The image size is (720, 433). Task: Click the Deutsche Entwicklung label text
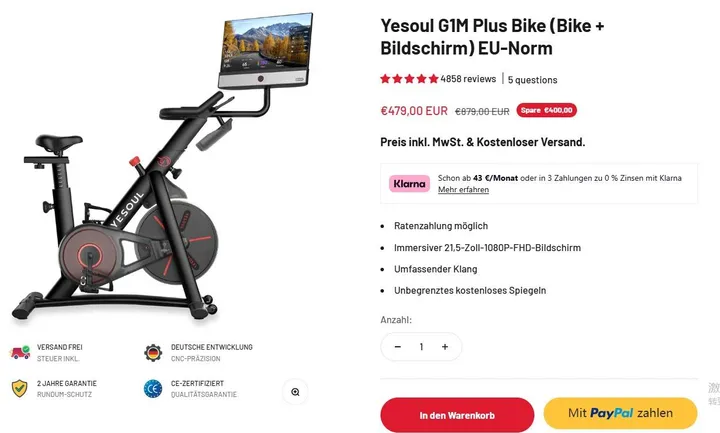point(212,347)
